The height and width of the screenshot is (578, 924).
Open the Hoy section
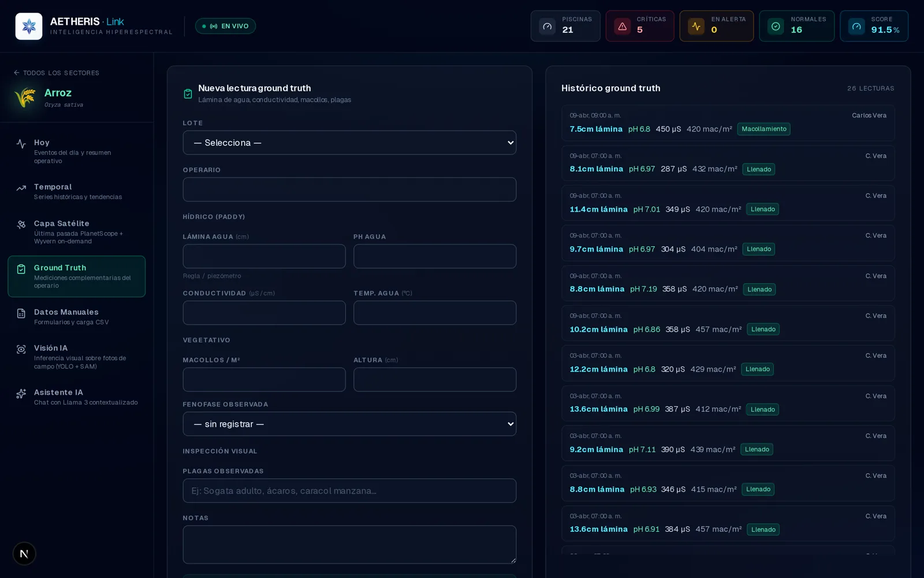point(77,151)
